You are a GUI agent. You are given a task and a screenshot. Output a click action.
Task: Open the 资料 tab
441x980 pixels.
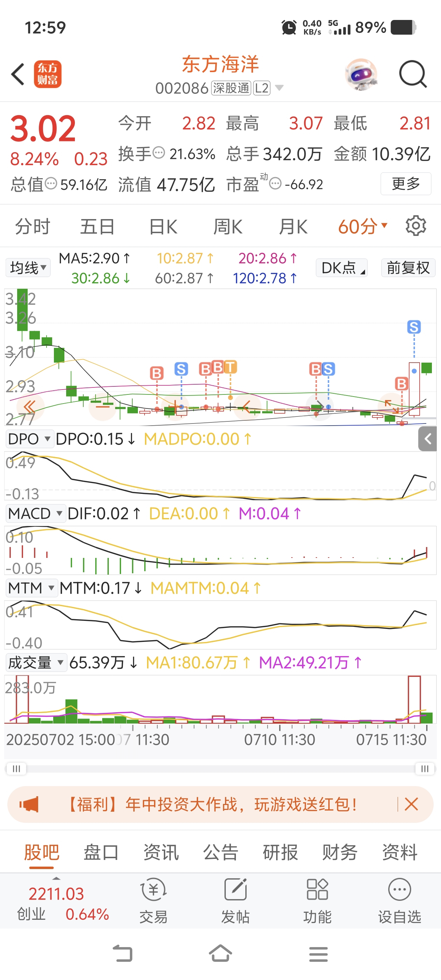coord(400,852)
